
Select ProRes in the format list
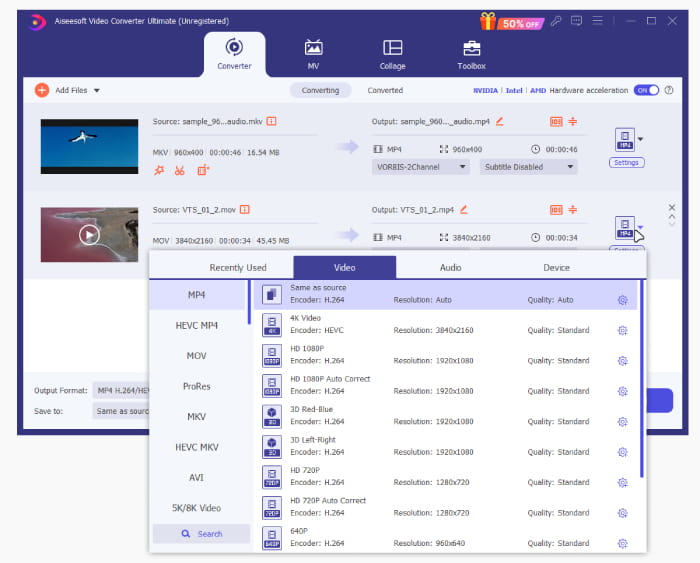coord(196,386)
